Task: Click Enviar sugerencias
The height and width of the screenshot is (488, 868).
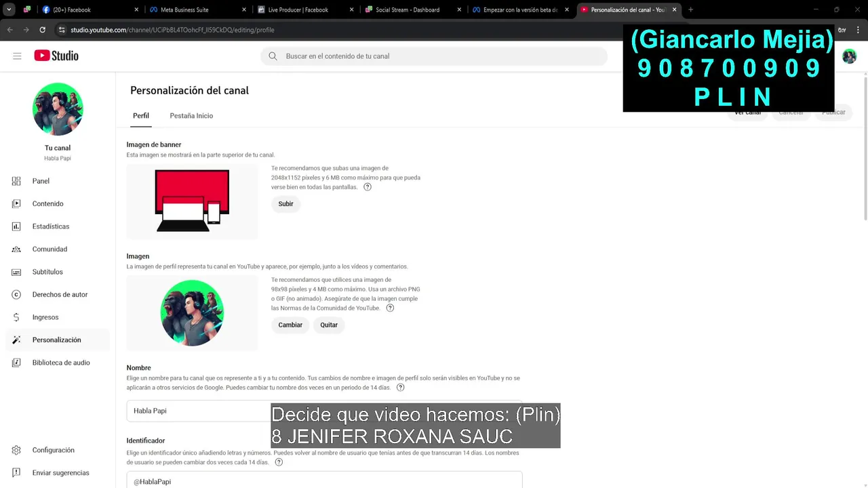Action: pyautogui.click(x=58, y=473)
